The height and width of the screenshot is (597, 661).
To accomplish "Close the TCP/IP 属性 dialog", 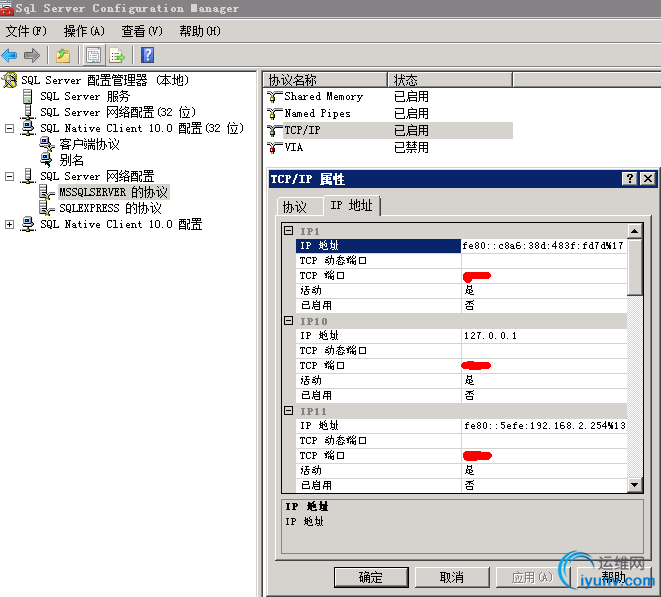I will (x=648, y=179).
